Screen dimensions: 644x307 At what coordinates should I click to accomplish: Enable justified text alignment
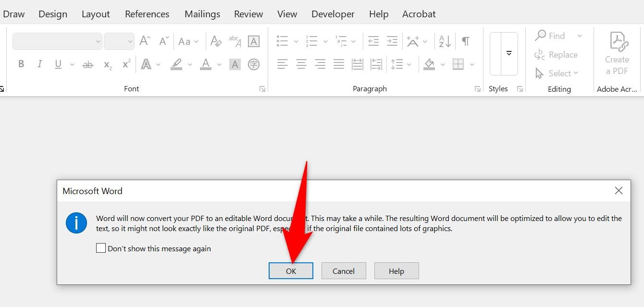click(x=339, y=64)
